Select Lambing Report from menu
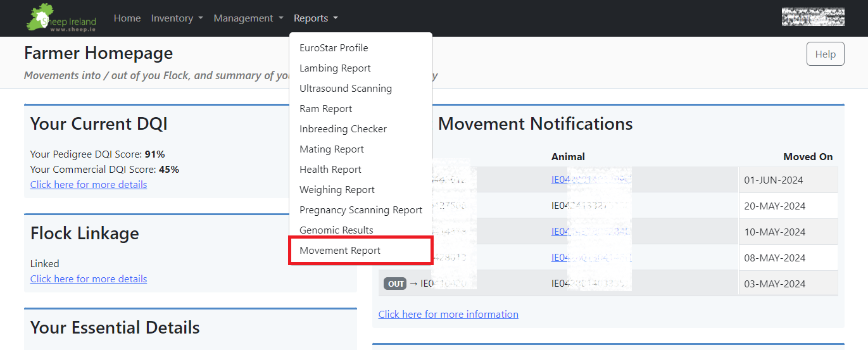868x350 pixels. 335,68
